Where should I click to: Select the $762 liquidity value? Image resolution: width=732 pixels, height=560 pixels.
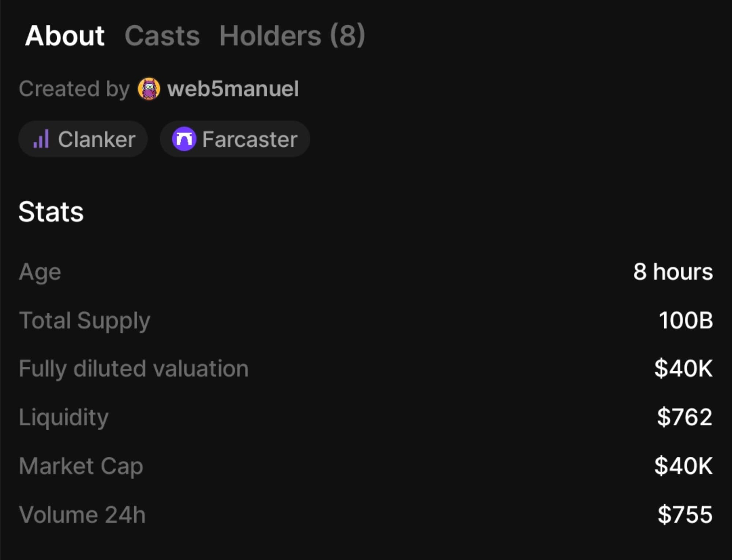pyautogui.click(x=684, y=417)
